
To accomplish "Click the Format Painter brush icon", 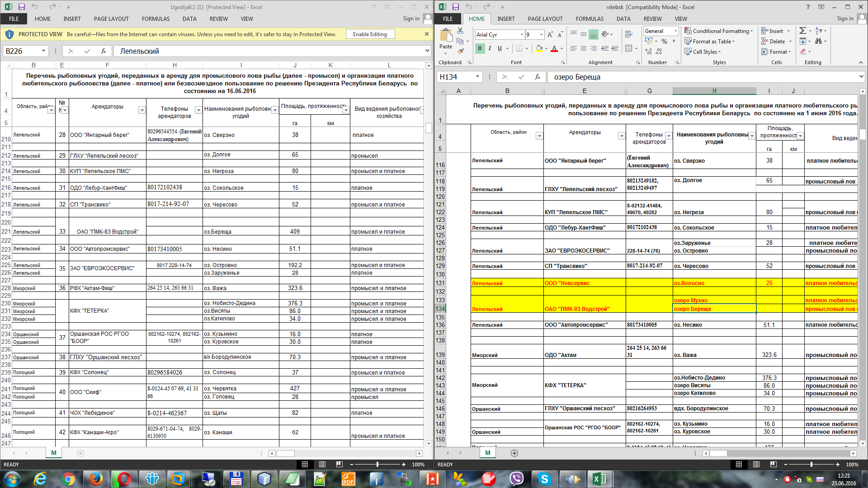I will point(460,52).
